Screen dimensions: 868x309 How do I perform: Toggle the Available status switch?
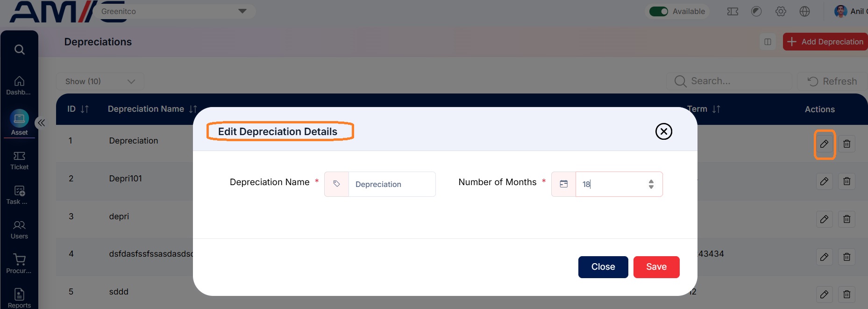659,11
